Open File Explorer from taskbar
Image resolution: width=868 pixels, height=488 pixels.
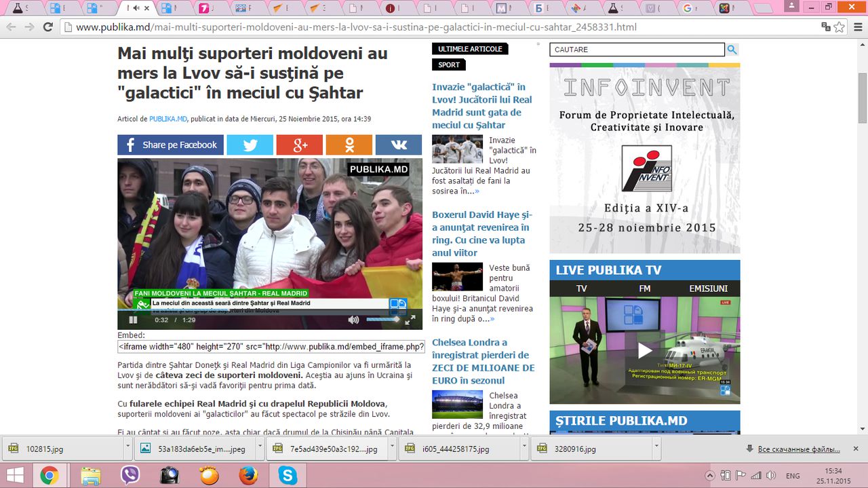pyautogui.click(x=91, y=475)
